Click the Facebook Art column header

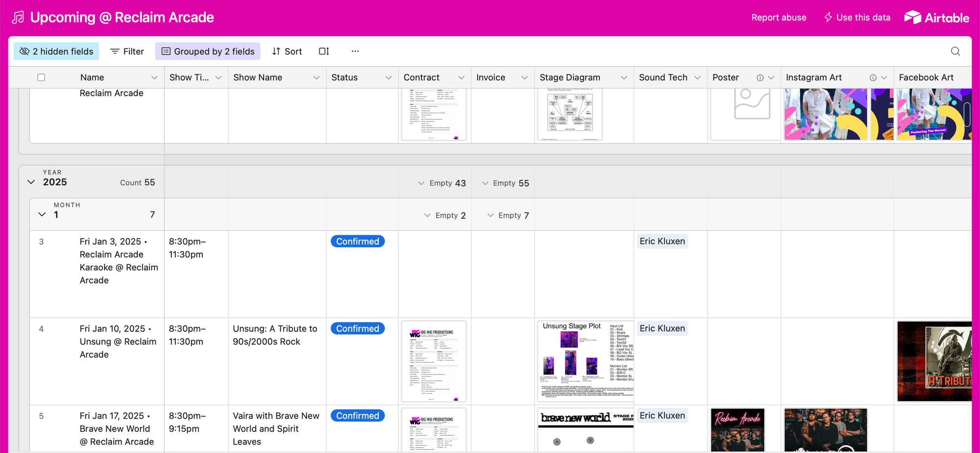[x=933, y=77]
